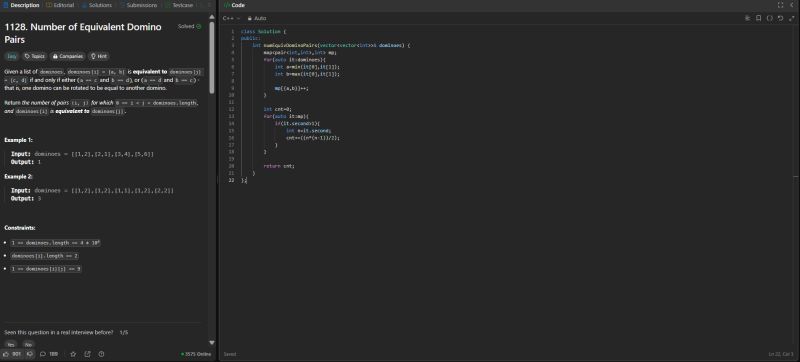This screenshot has height=362, width=800.
Task: Click the help question-mark icon
Action: pyautogui.click(x=101, y=354)
